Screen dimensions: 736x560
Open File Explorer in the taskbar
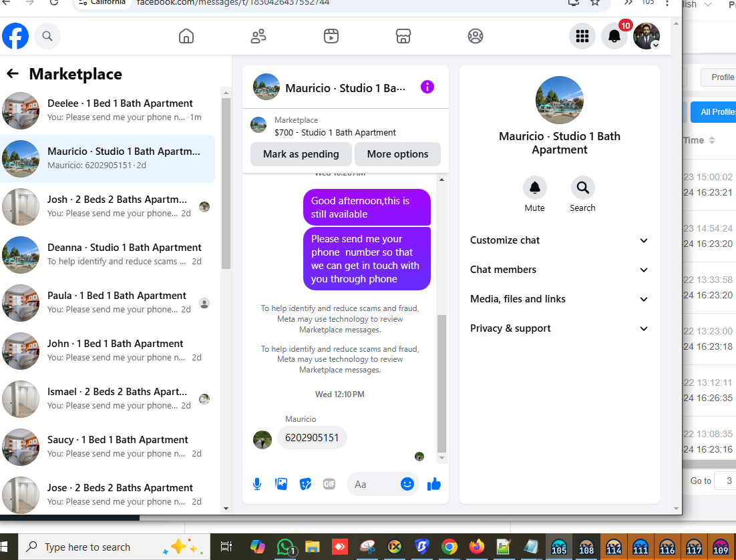312,547
